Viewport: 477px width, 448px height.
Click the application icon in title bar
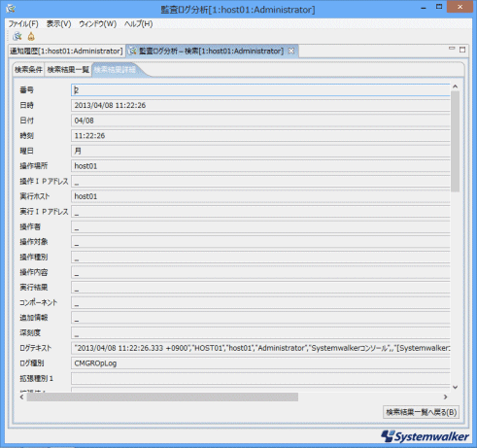(11, 9)
